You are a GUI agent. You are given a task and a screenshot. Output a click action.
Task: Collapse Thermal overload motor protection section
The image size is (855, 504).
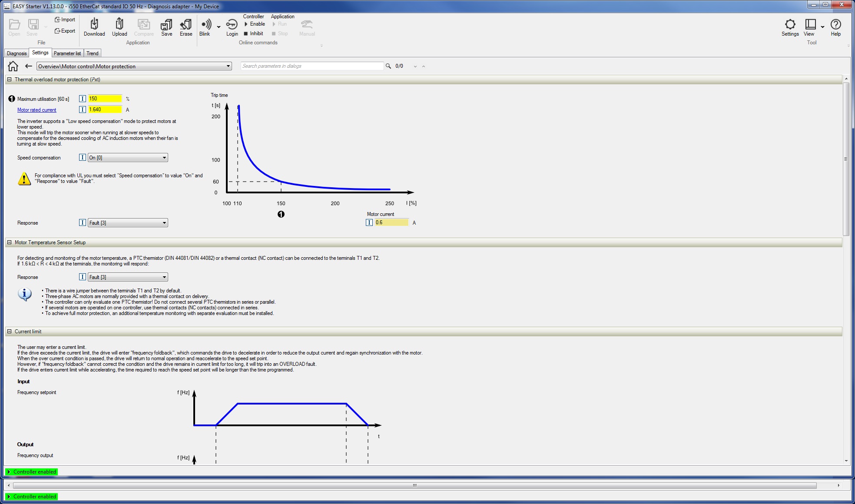click(9, 80)
